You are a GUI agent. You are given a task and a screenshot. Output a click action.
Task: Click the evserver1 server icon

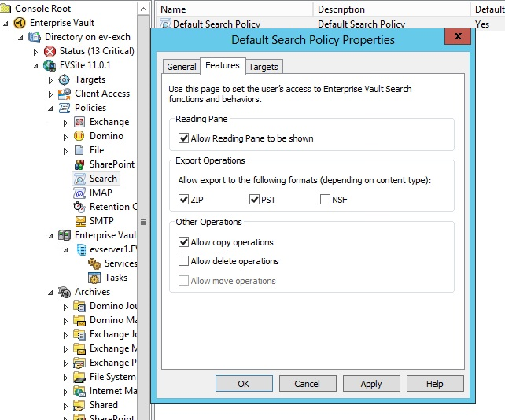click(x=82, y=249)
